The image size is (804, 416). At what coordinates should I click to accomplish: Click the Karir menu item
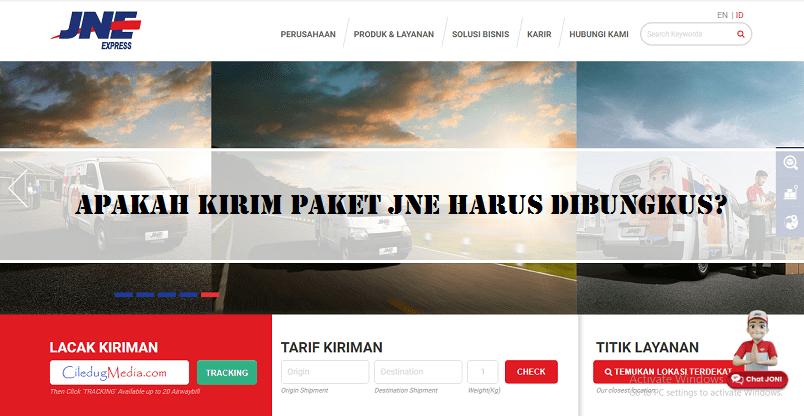coord(539,34)
